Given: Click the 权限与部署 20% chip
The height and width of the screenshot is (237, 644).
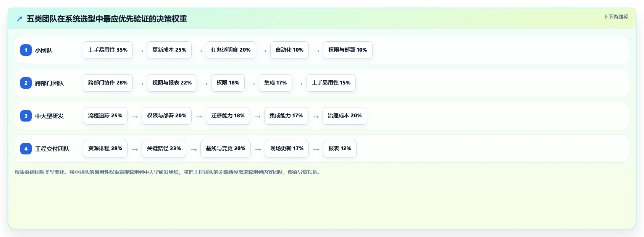Looking at the screenshot, I should (166, 116).
